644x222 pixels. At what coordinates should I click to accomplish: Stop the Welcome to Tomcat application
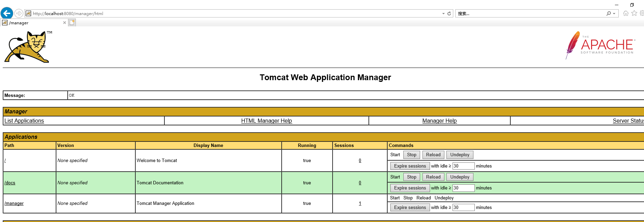(x=412, y=155)
